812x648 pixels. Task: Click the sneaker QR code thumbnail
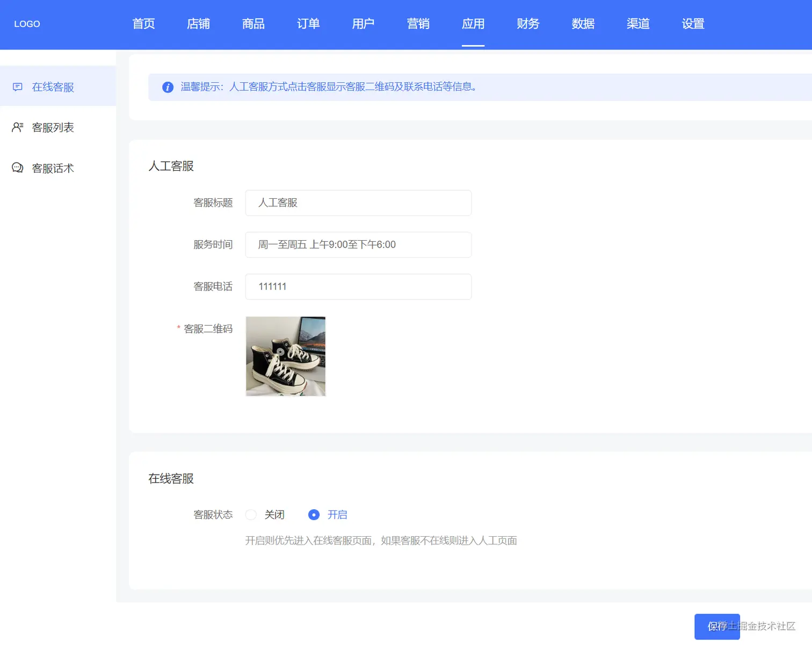pos(286,356)
